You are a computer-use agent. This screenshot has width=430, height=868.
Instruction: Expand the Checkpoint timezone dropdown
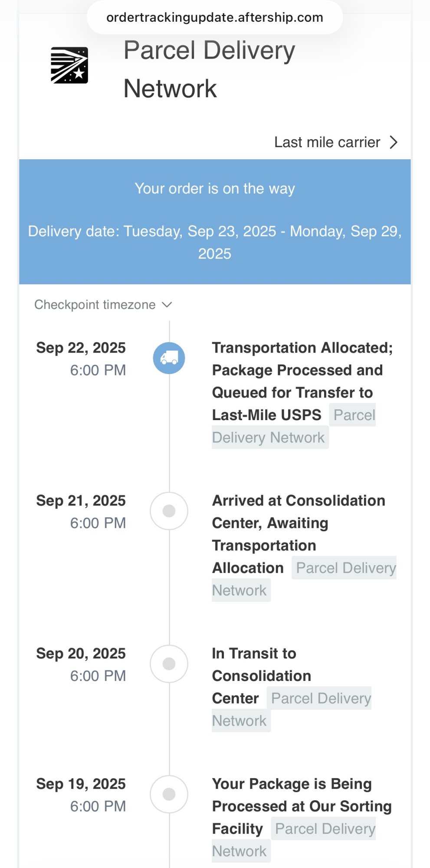point(95,305)
